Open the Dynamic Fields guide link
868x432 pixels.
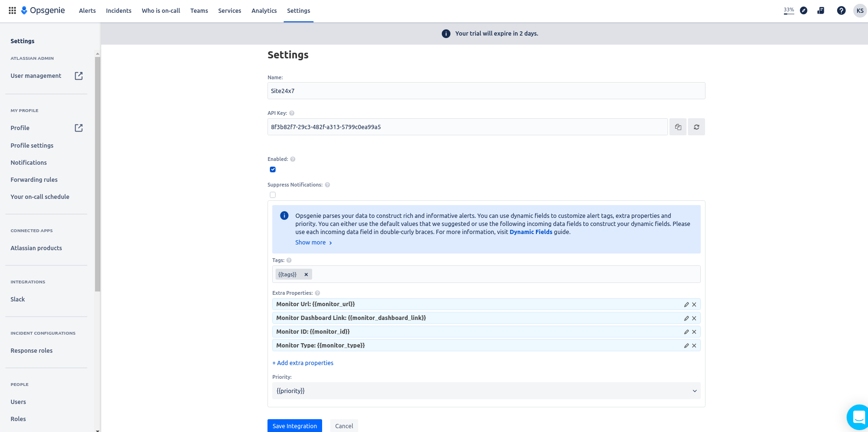coord(531,232)
